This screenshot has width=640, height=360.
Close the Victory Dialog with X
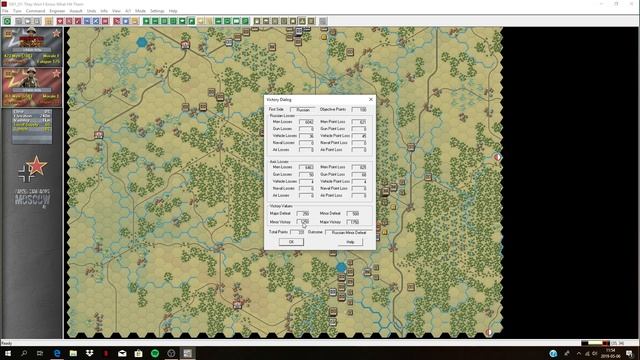(x=371, y=99)
